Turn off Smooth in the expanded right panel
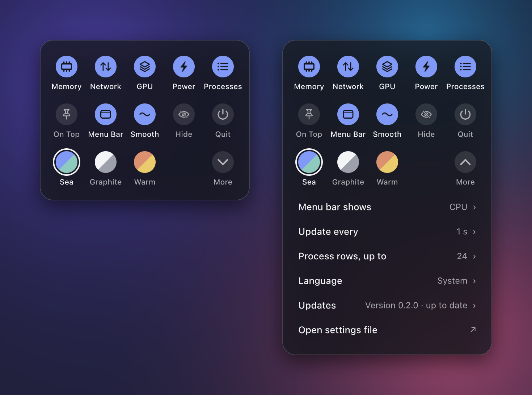This screenshot has height=395, width=532. 387,114
